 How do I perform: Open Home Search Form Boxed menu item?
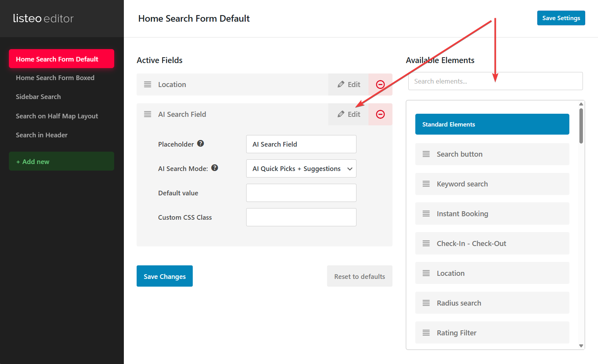[x=55, y=78]
